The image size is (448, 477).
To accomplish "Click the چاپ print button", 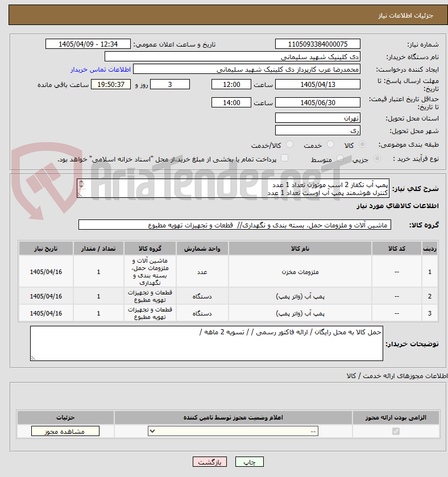I will pyautogui.click(x=250, y=462).
